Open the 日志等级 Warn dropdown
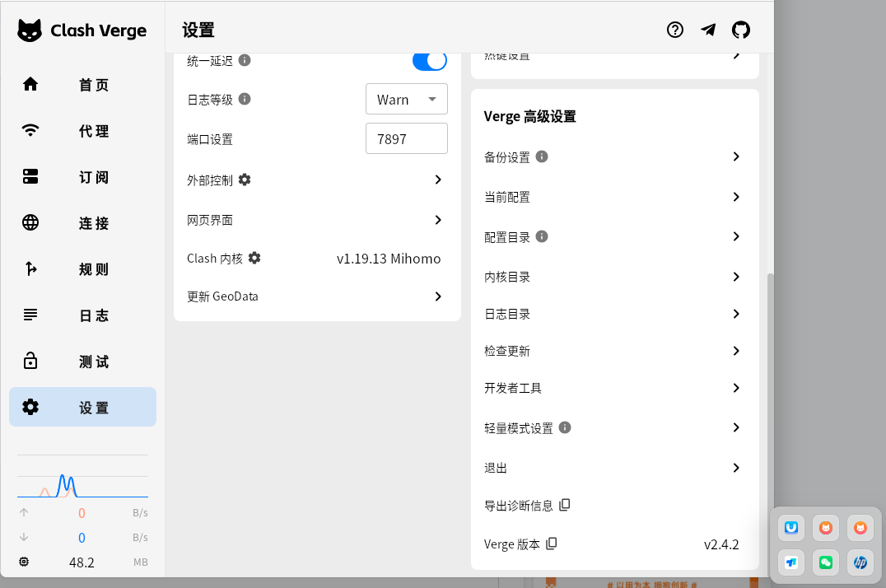 [x=407, y=99]
